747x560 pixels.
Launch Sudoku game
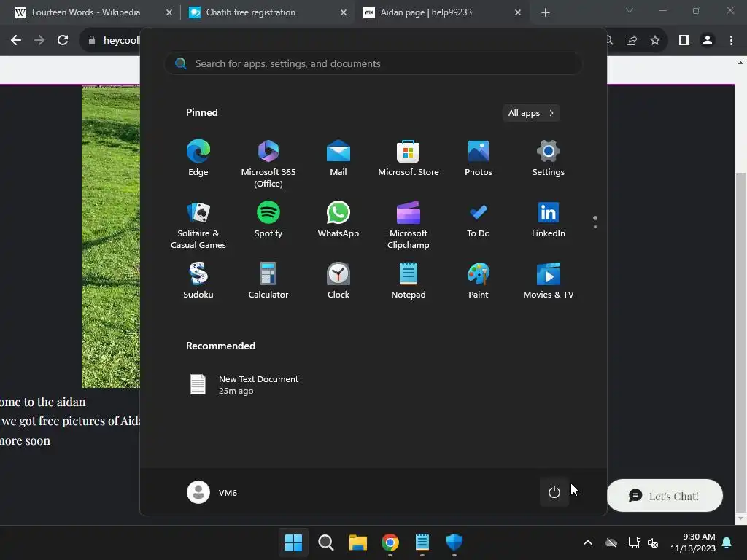point(198,281)
